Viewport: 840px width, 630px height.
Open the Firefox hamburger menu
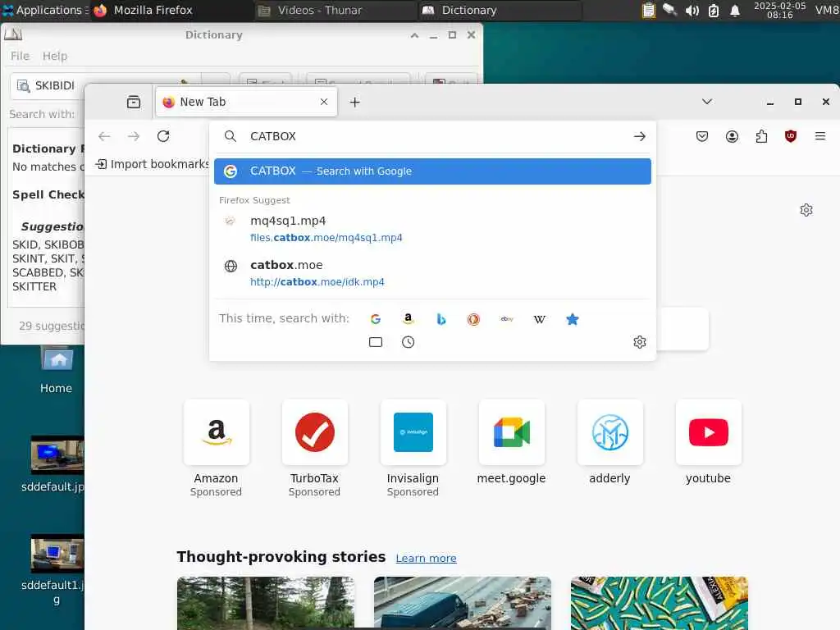[820, 136]
